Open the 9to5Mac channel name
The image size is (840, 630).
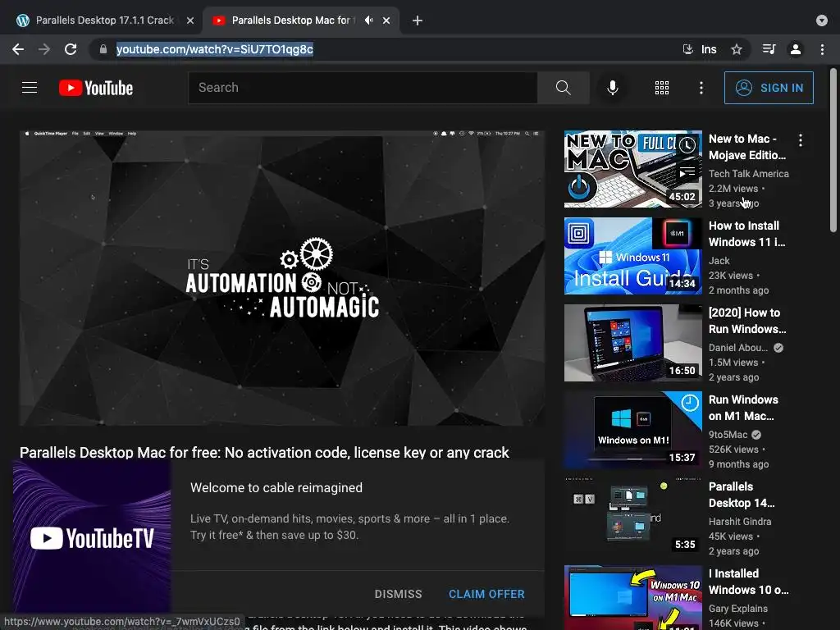click(728, 435)
